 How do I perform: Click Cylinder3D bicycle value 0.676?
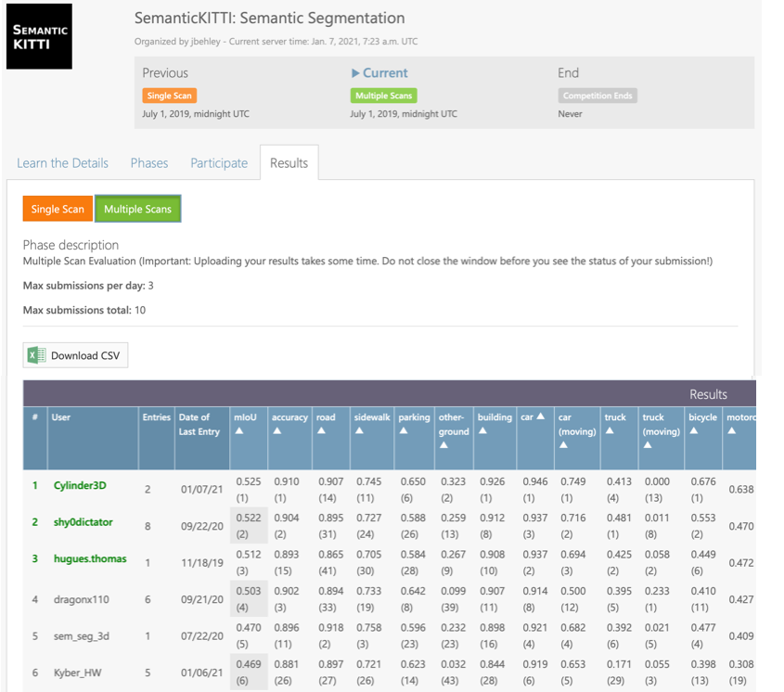point(703,481)
